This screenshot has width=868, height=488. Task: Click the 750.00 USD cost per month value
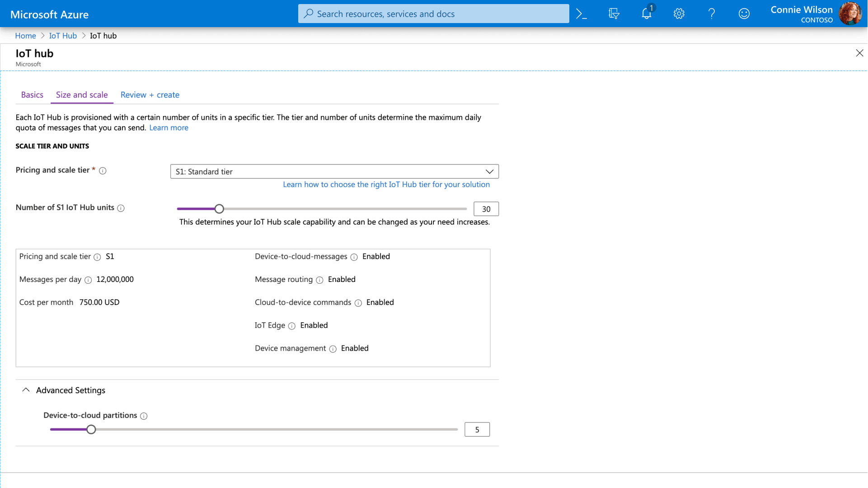(x=99, y=302)
